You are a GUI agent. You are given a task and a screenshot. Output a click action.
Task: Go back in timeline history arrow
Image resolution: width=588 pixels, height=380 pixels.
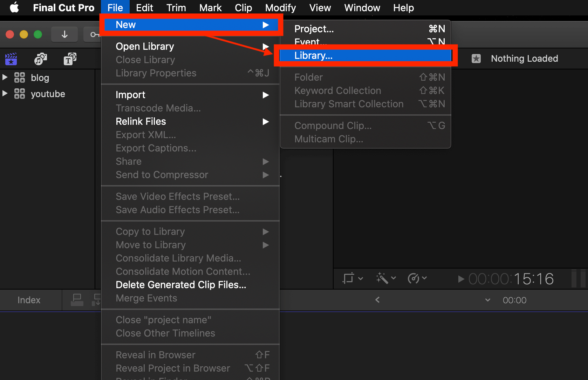(377, 300)
